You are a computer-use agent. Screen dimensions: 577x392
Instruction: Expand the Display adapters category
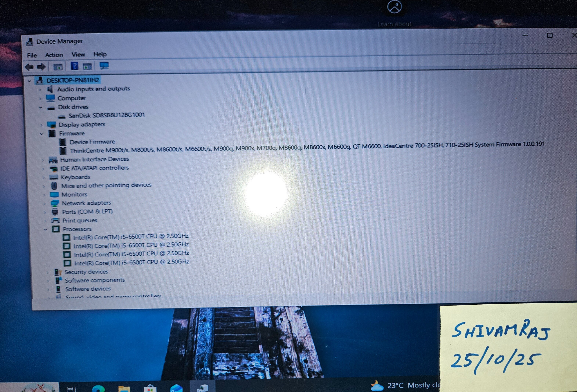pyautogui.click(x=41, y=125)
